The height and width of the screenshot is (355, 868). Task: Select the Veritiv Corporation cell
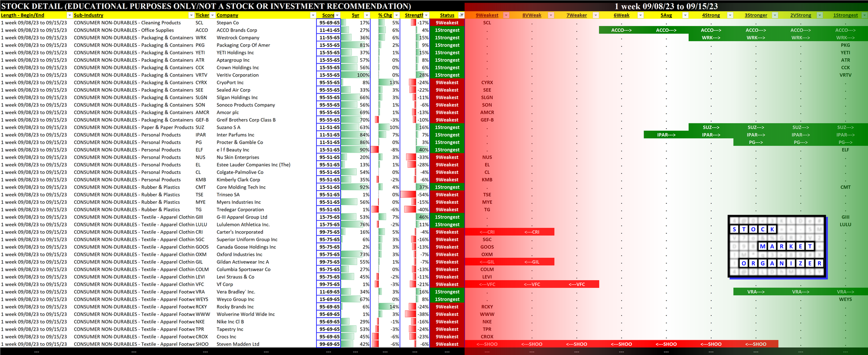266,75
